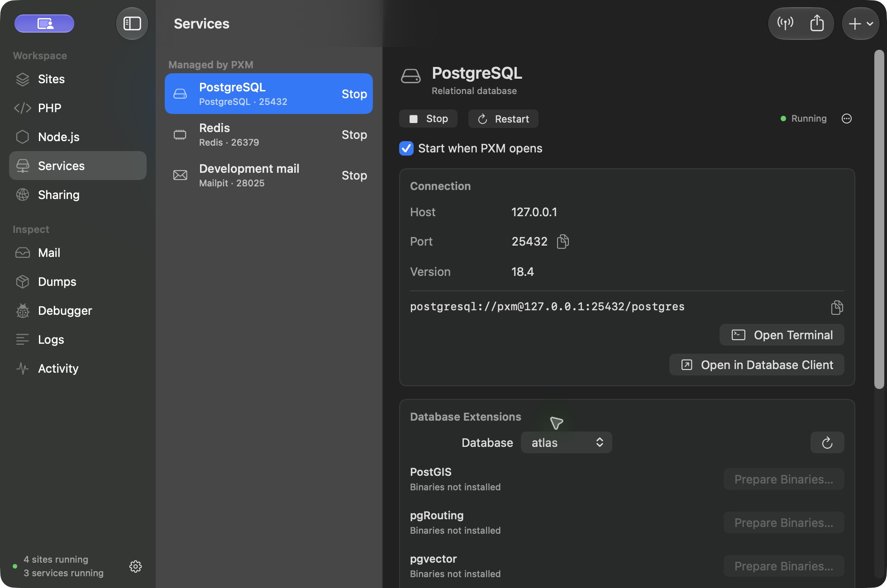Viewport: 887px width, 588px height.
Task: Copy the postgresql connection string
Action: 837,308
